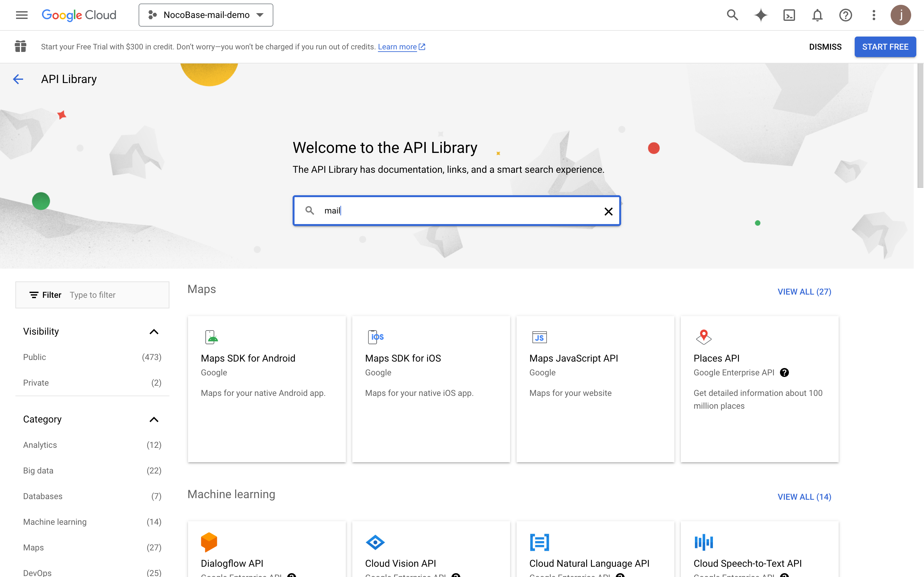924x577 pixels.
Task: Open the notifications bell
Action: 817,15
